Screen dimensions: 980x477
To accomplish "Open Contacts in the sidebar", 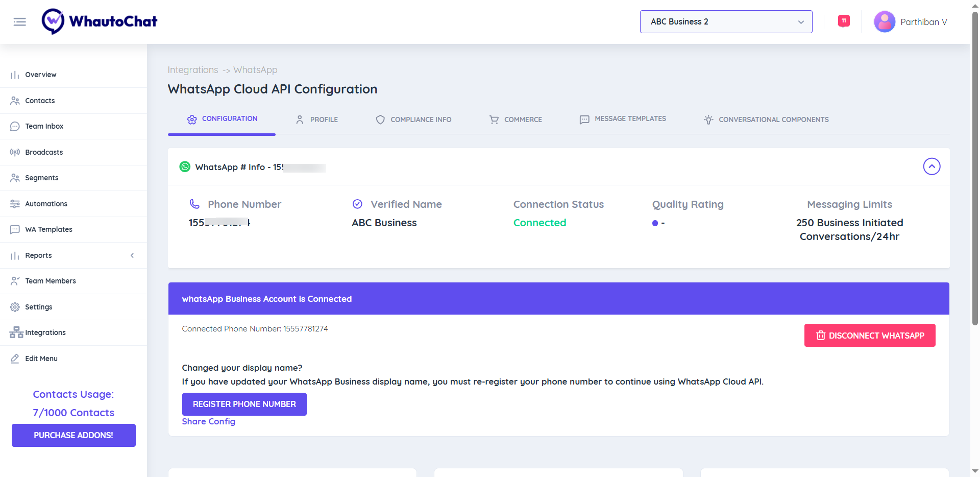I will point(73,101).
